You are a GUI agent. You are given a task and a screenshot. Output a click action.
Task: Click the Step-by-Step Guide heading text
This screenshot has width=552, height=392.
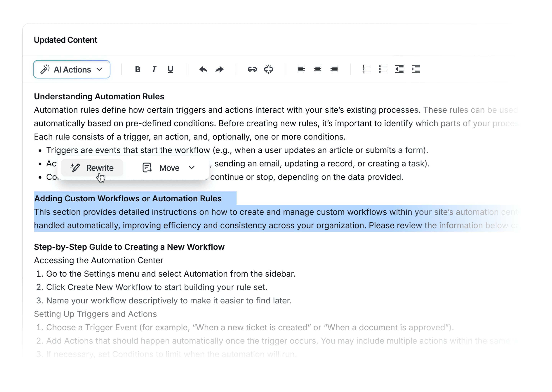pos(129,247)
